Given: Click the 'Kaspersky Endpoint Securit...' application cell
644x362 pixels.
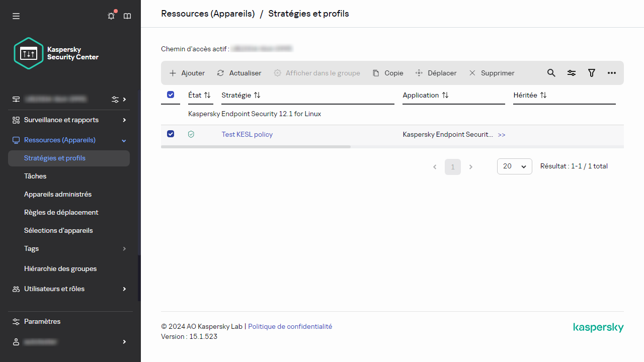Looking at the screenshot, I should click(448, 135).
